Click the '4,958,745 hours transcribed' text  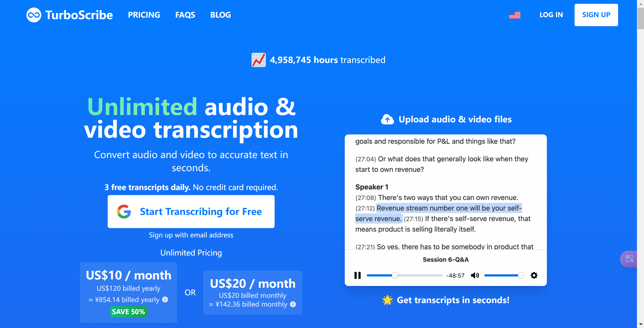tap(327, 60)
